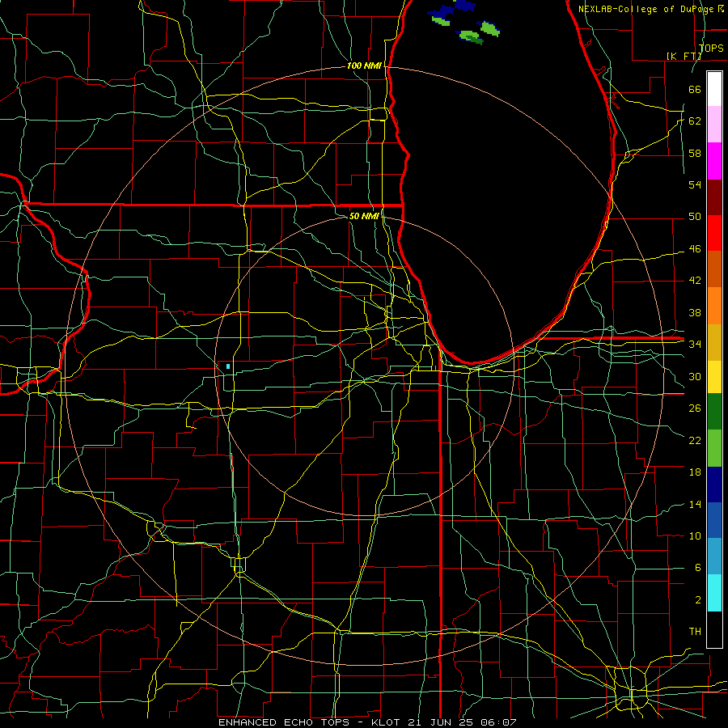Click the '10' legend value
This screenshot has height=728, width=728.
click(x=695, y=535)
